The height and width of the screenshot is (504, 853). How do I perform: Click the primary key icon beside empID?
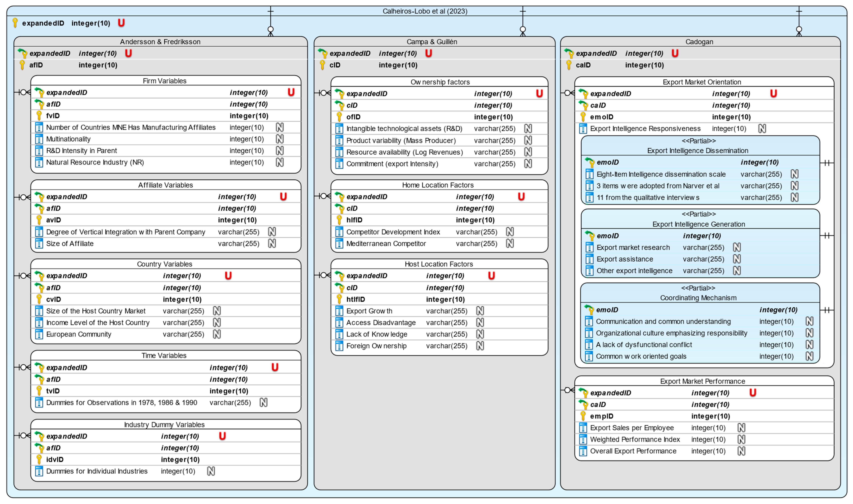point(583,416)
